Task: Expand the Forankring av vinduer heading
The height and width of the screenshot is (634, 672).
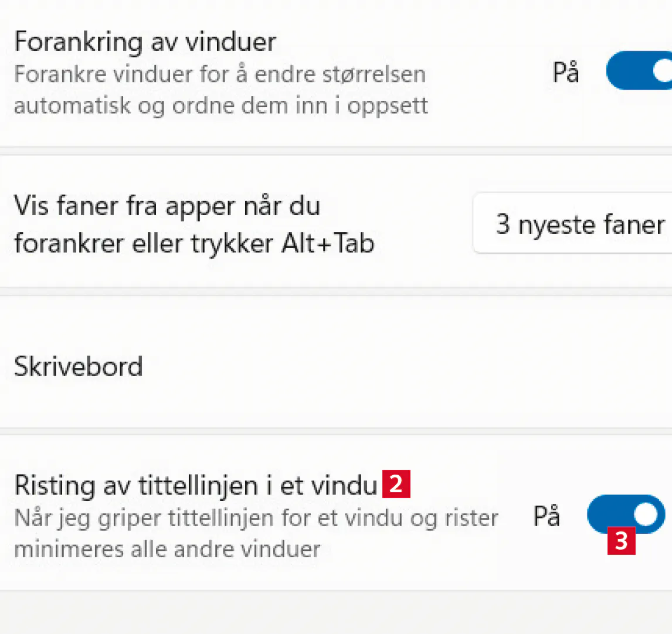Action: [145, 42]
